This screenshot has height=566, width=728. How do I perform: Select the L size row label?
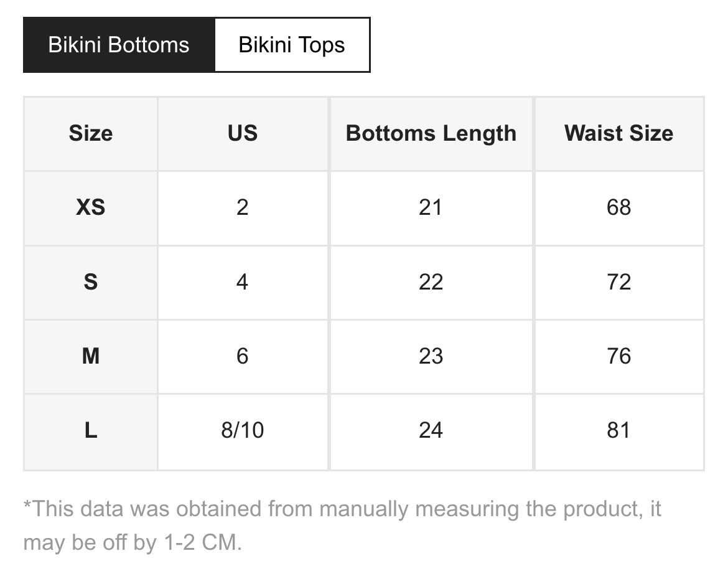91,430
